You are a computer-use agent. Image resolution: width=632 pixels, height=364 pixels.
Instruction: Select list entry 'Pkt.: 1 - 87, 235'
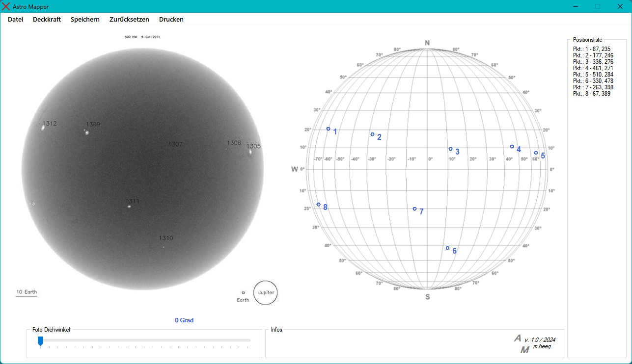click(592, 49)
